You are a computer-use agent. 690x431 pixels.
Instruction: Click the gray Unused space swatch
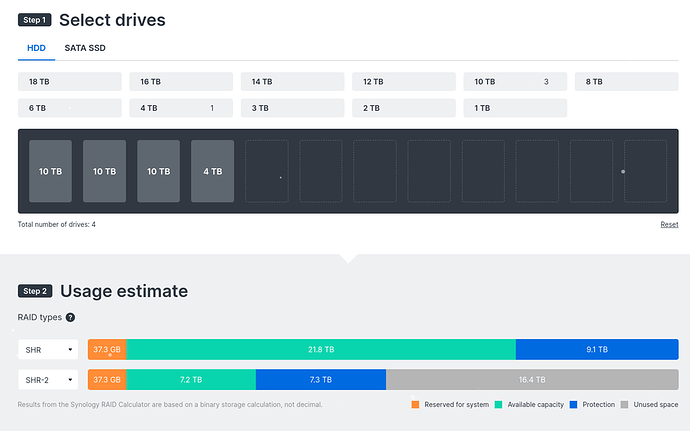[x=624, y=405]
